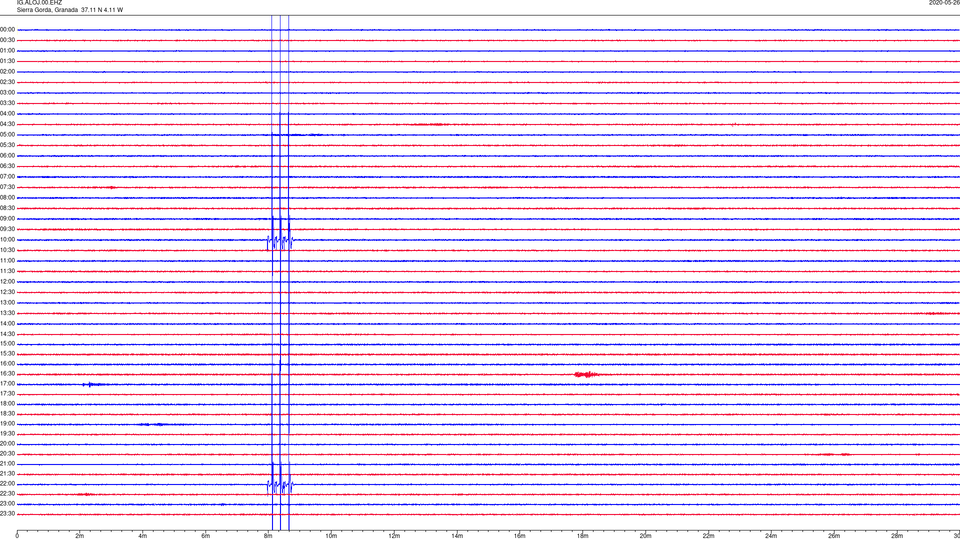Click the 24m axis tick label
Viewport: 960px width, 540px height.
(771, 536)
